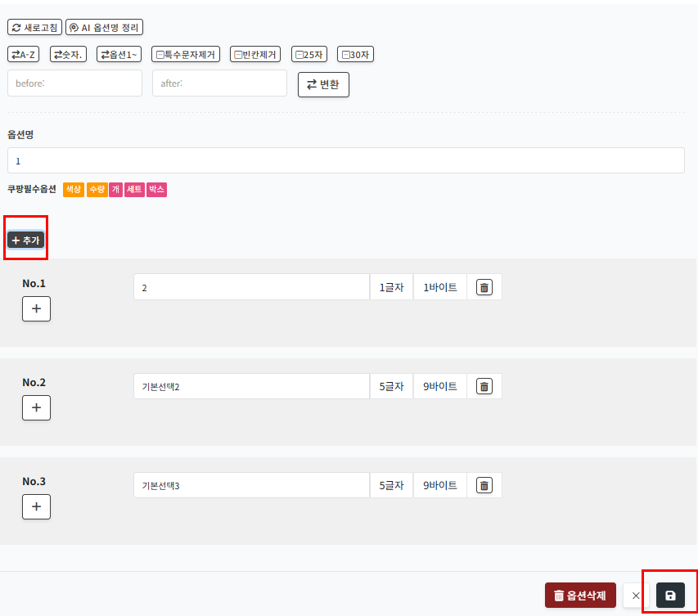The width and height of the screenshot is (698, 616).
Task: Save options with the floppy disk icon
Action: click(670, 596)
